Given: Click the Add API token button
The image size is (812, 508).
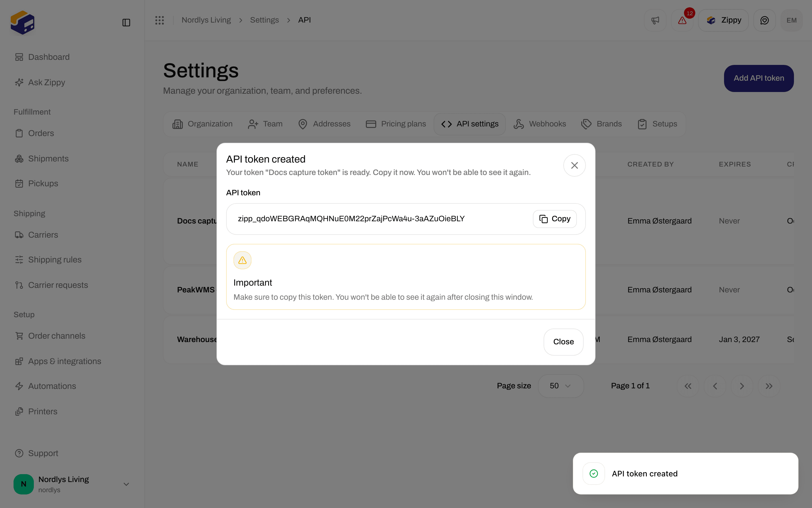Looking at the screenshot, I should [x=759, y=78].
